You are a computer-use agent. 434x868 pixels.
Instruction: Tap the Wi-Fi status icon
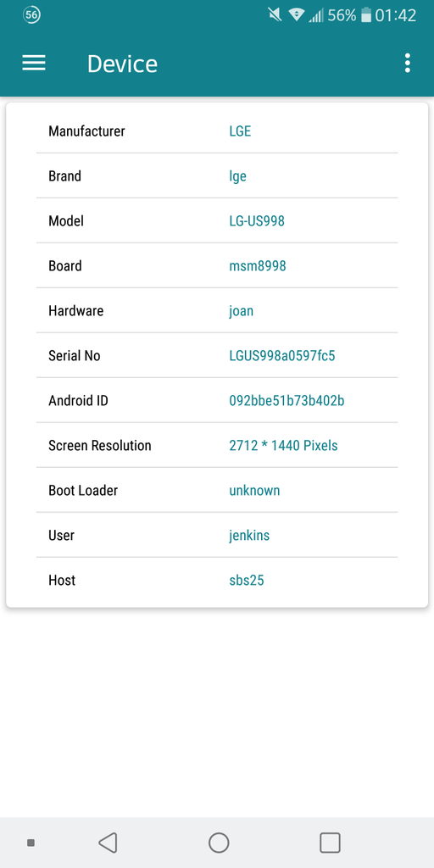pos(297,15)
